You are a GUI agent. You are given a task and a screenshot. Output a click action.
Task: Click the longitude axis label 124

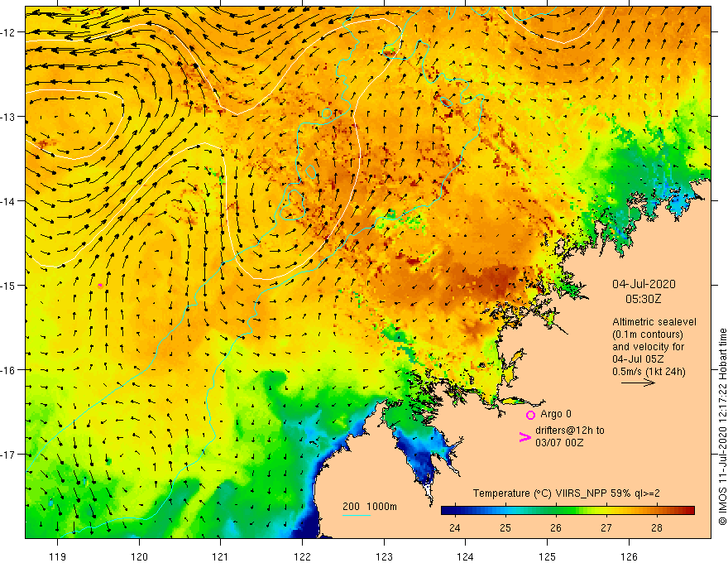[466, 556]
